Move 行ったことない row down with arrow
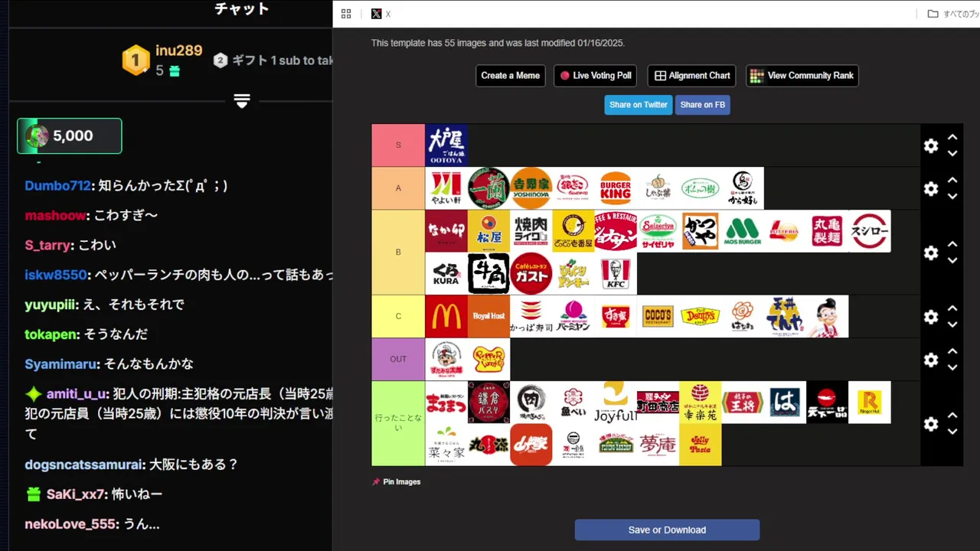 tap(952, 432)
